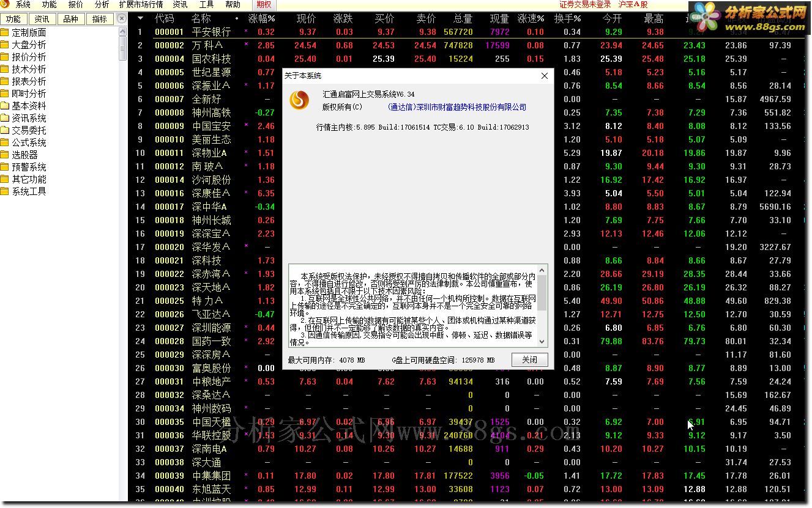
Task: Sort by the 最高 column header
Action: (654, 19)
